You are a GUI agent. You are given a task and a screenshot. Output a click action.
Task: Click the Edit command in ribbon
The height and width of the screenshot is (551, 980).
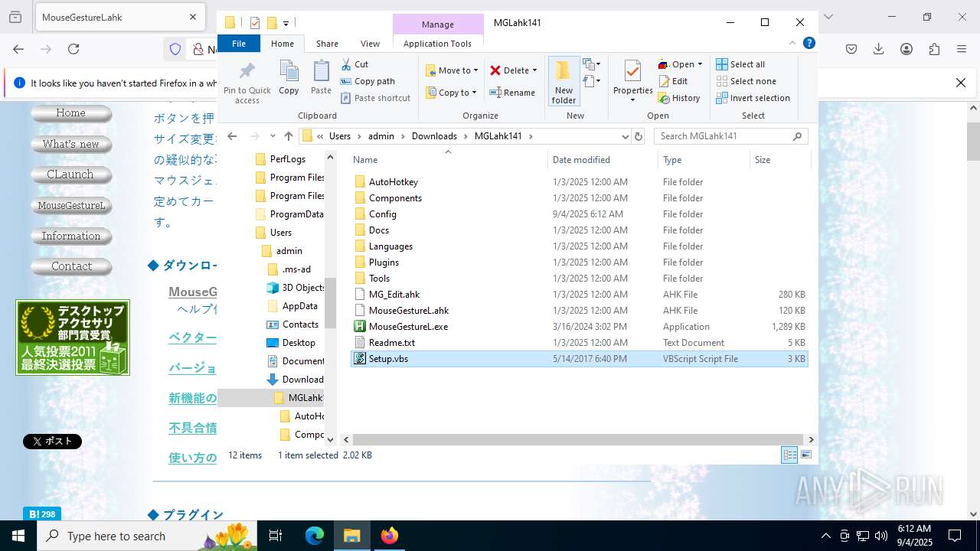click(x=673, y=81)
